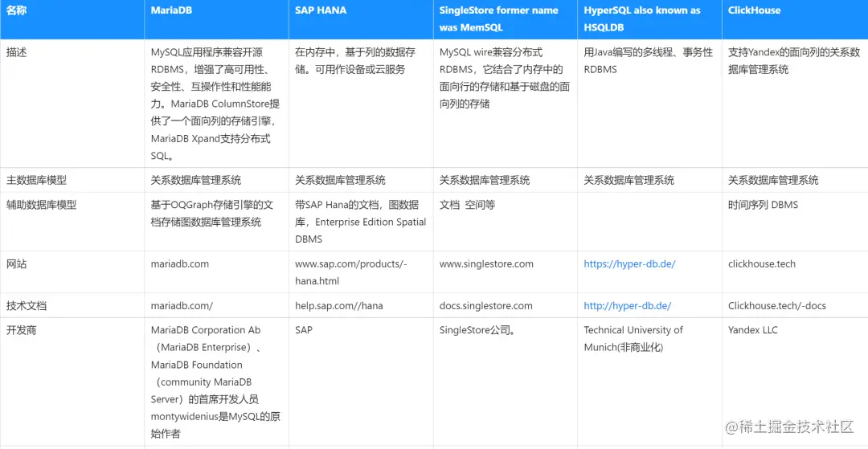Select the 主数据库模型 row label
The width and height of the screenshot is (868, 449).
click(36, 180)
